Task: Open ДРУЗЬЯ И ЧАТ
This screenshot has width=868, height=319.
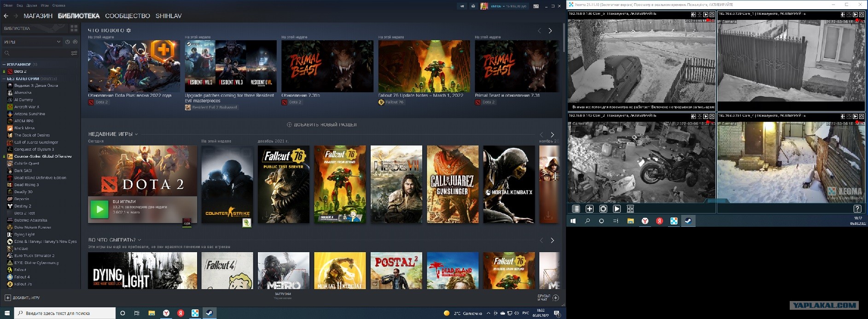Action: [548, 298]
